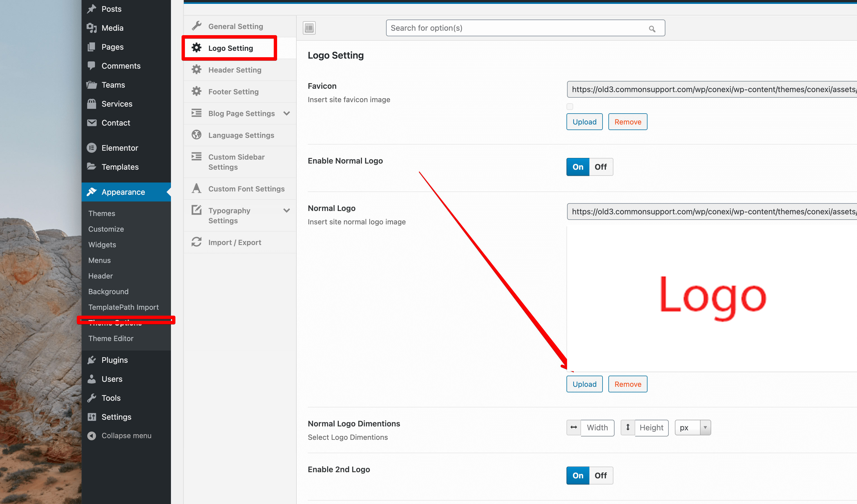Screen dimensions: 857x504
Task: Open Header Setting tab
Action: (235, 70)
